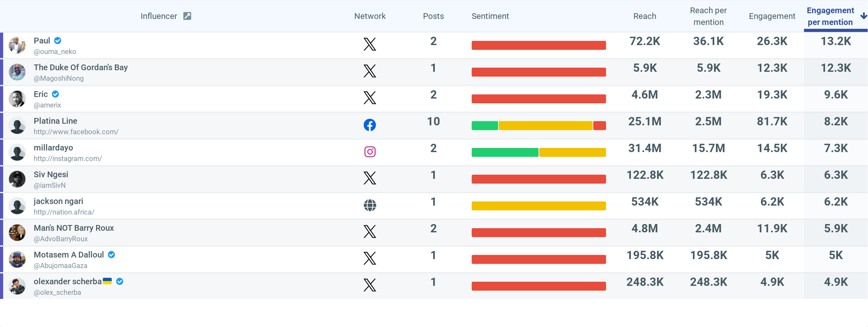The image size is (868, 327).
Task: Toggle sort arrow on Engagement per mention
Action: [x=863, y=16]
